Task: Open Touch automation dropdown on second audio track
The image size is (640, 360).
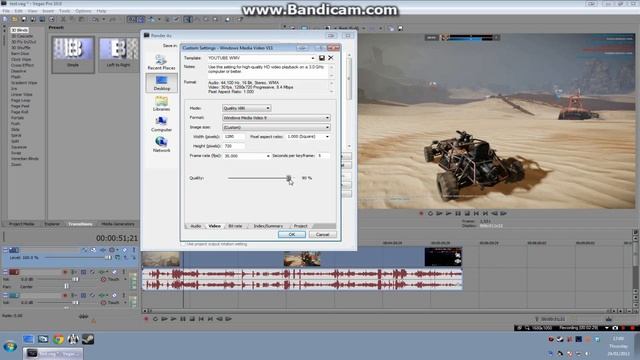Action: 125,303
